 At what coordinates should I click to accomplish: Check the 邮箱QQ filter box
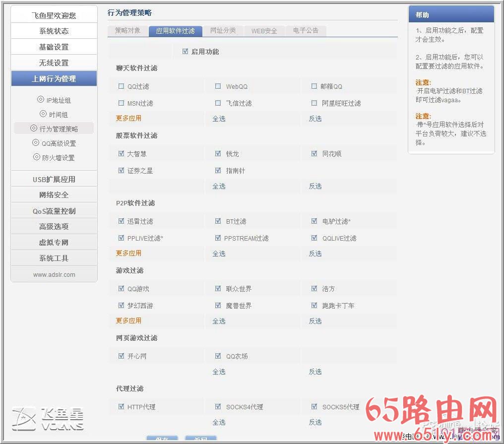pos(315,86)
